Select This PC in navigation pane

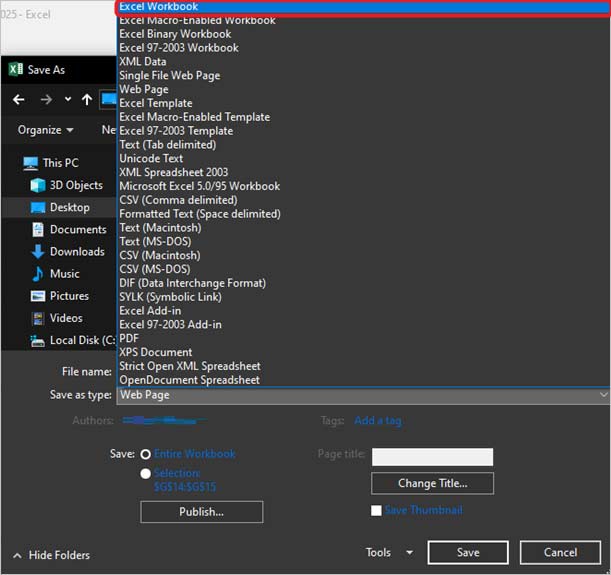coord(60,163)
